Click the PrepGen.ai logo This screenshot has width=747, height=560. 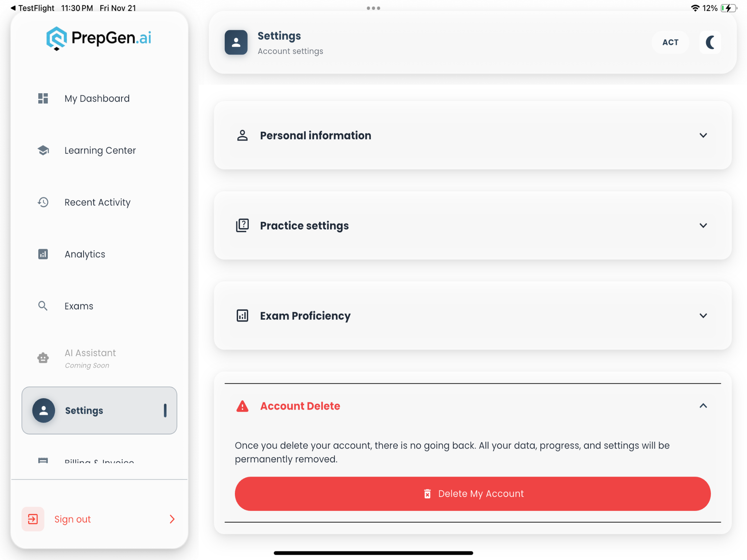click(x=99, y=38)
